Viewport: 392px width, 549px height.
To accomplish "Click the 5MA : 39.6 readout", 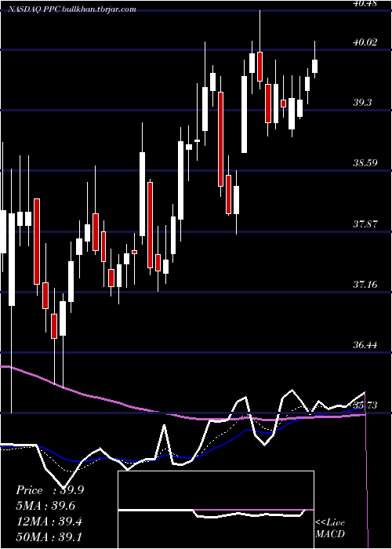I will coord(45,506).
